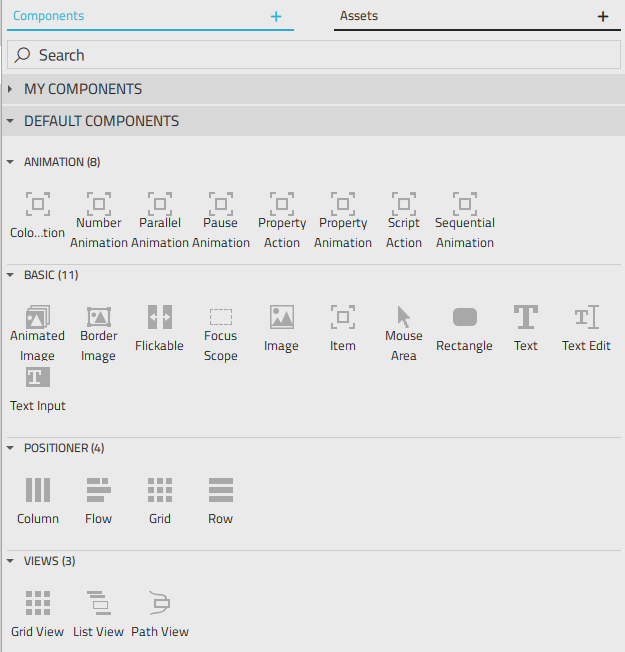
Task: Open the Components tab
Action: click(48, 16)
